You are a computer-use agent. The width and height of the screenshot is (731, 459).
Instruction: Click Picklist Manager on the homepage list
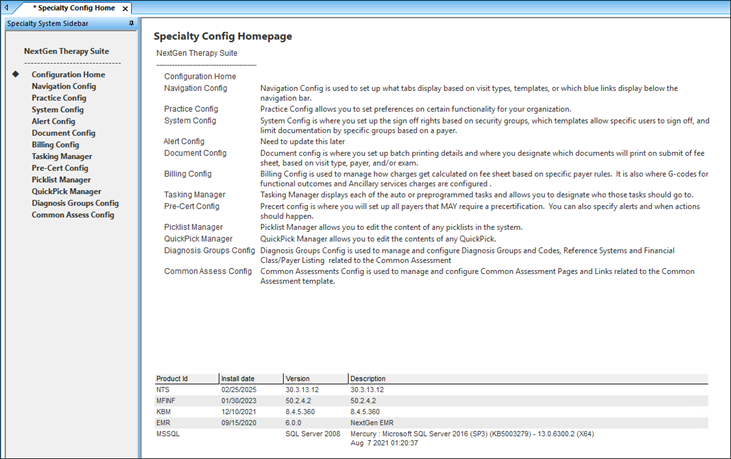[x=193, y=227]
